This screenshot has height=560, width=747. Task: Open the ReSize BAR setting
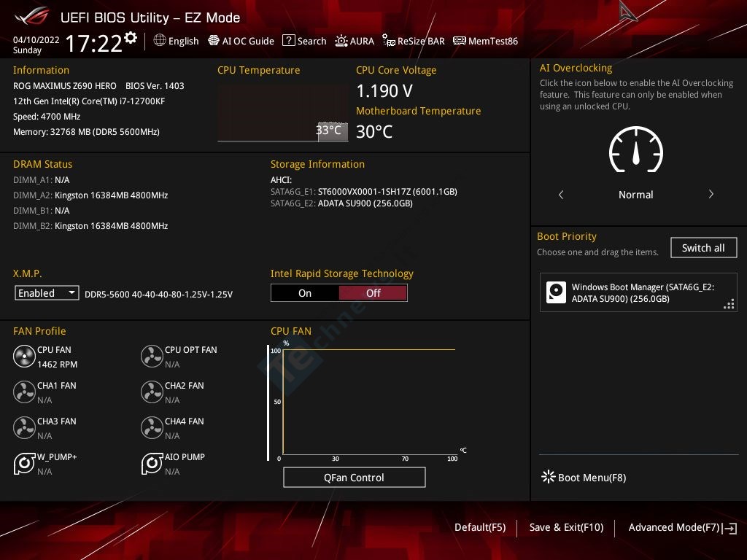point(414,41)
